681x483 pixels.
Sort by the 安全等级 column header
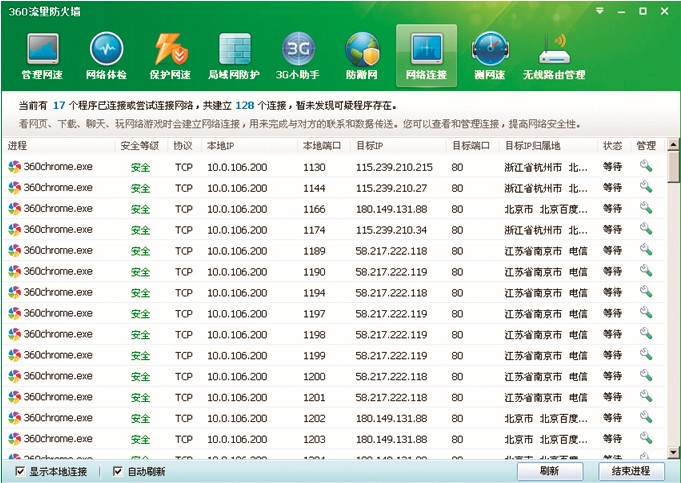[x=141, y=146]
